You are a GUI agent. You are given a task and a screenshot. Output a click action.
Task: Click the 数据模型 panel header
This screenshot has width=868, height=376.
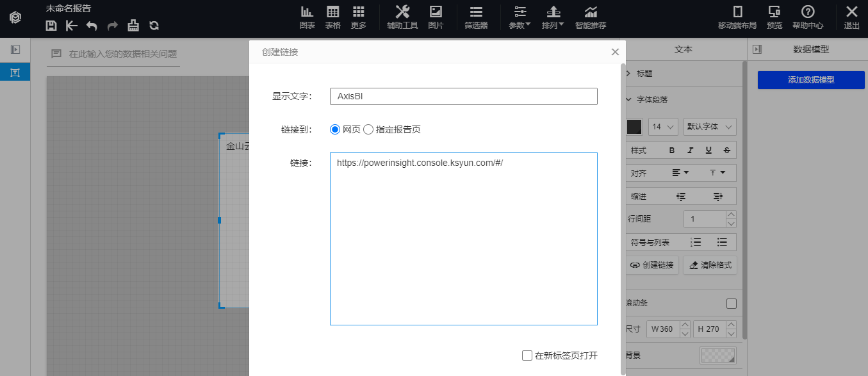click(811, 49)
